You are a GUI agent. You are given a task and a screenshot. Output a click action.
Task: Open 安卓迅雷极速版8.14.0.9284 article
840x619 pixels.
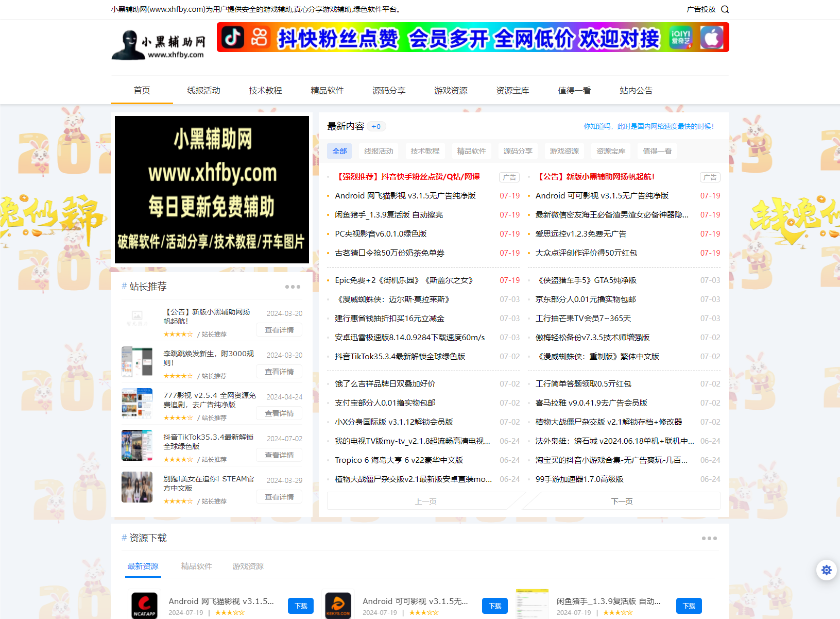(410, 338)
